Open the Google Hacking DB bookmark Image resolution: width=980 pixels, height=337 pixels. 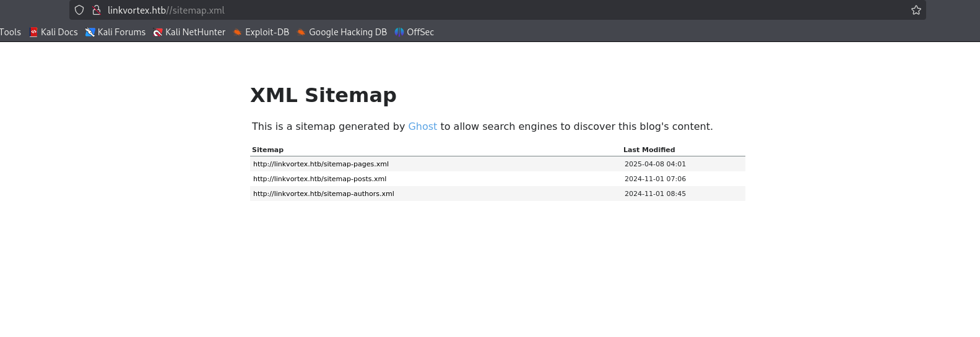[342, 32]
